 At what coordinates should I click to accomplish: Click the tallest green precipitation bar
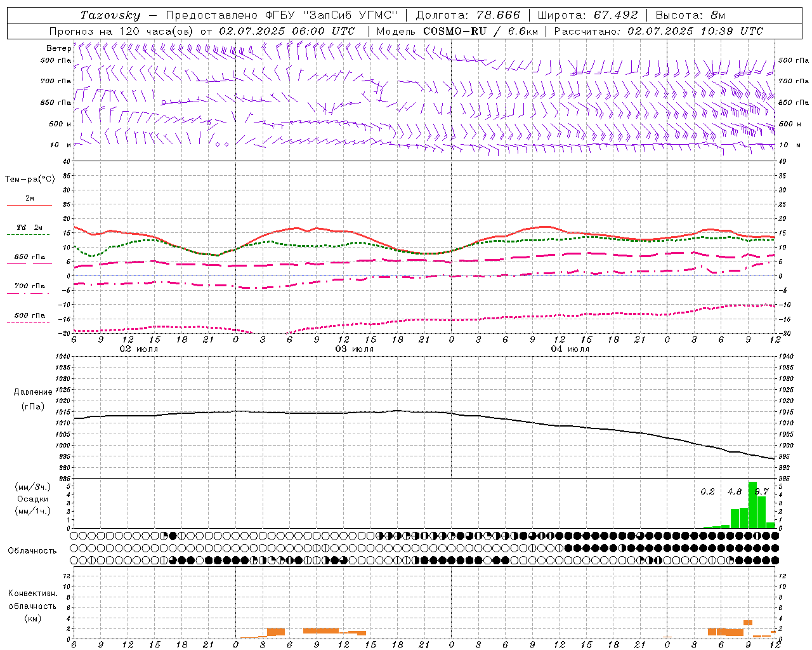point(752,505)
